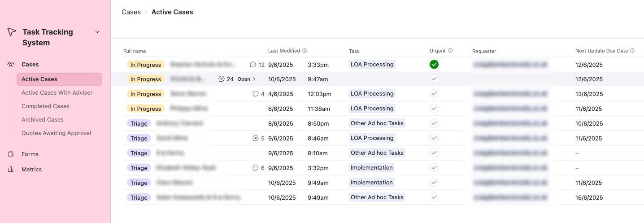The image size is (644, 223).
Task: Click the Next Update Due Date info icon
Action: [x=632, y=51]
